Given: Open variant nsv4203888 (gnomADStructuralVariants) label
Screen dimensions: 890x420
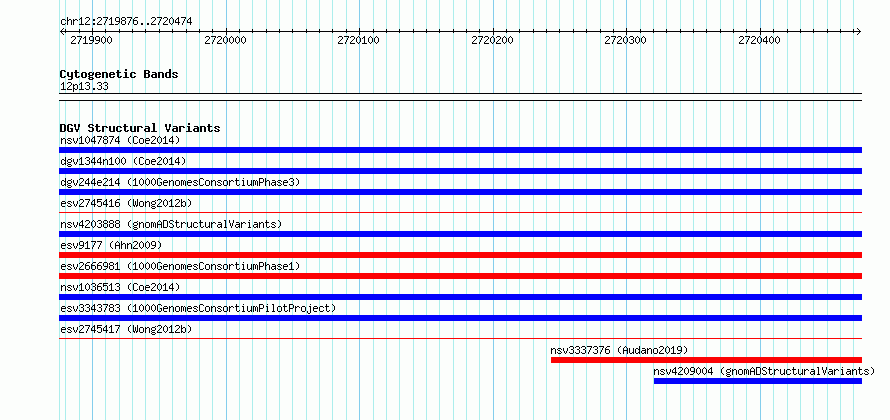Looking at the screenshot, I should click(171, 224).
